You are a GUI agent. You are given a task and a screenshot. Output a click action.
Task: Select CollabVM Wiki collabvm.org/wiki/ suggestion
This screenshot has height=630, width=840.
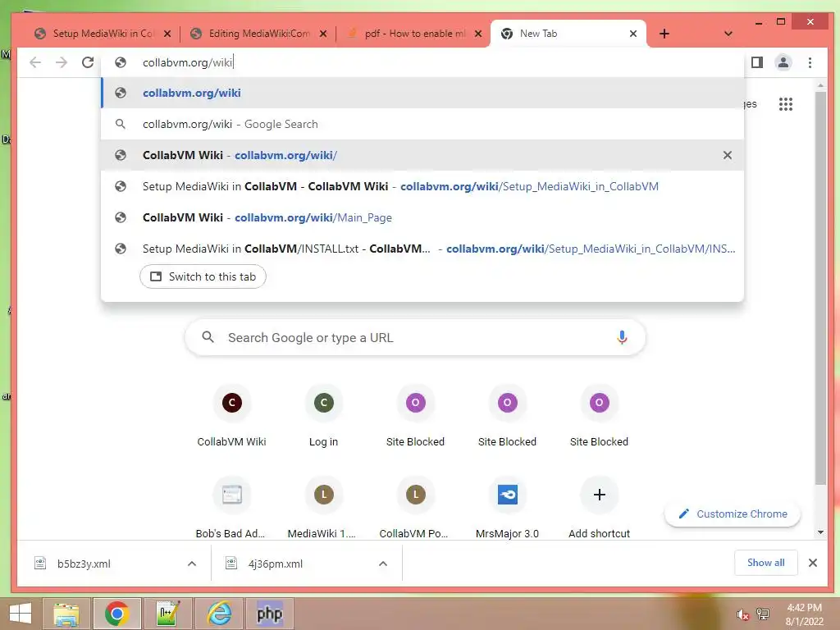point(422,155)
